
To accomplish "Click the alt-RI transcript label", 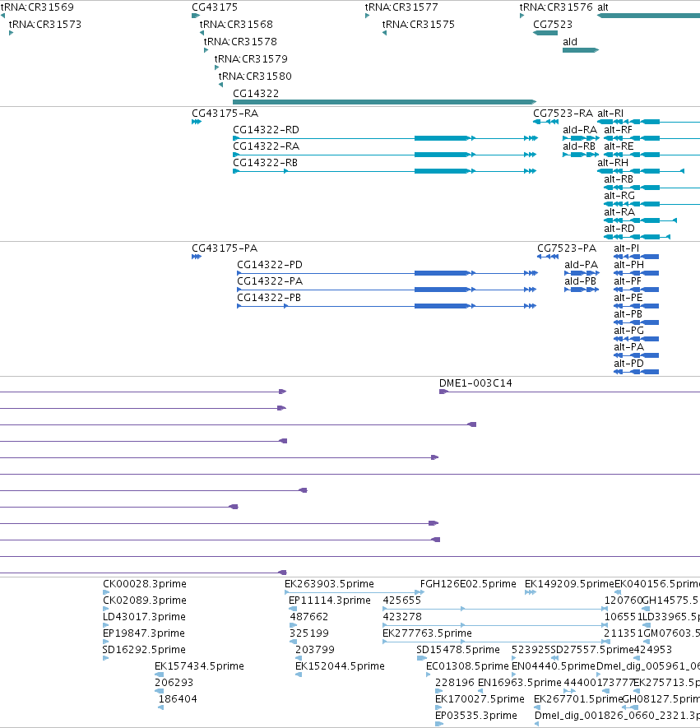I will 610,114.
